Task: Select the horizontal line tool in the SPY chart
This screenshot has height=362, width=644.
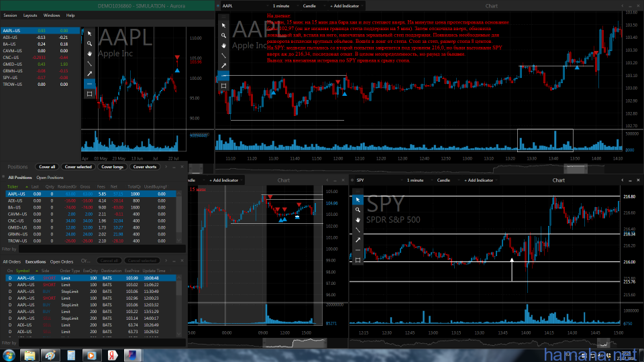Action: [358, 250]
